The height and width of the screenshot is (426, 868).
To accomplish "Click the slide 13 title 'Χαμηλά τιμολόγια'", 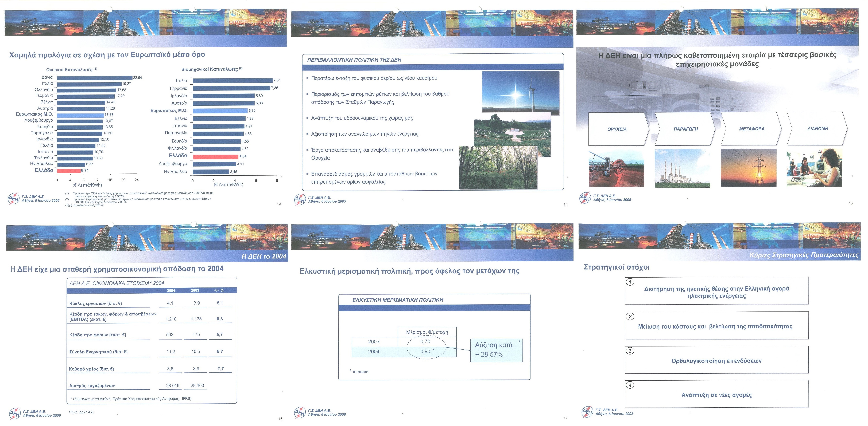I will 107,54.
